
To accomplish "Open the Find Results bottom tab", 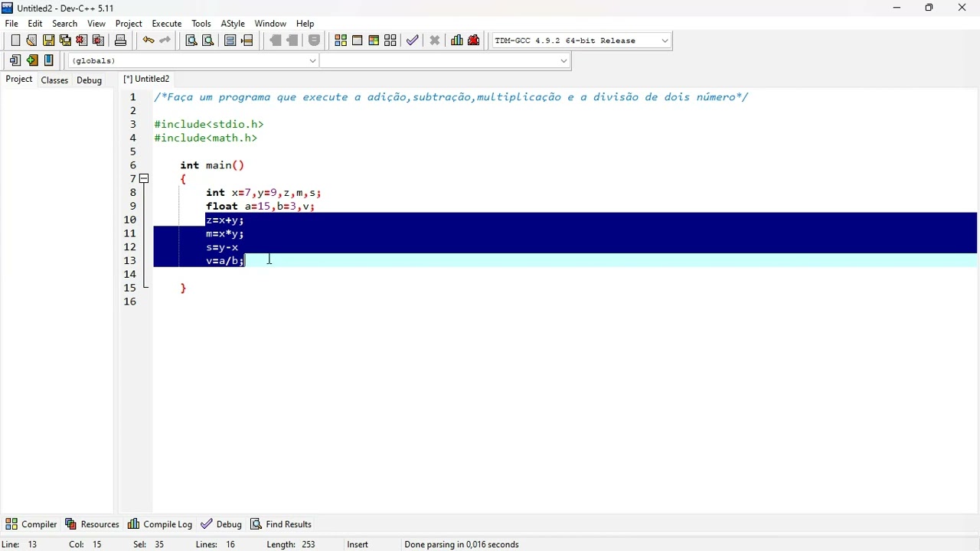I will click(x=281, y=524).
